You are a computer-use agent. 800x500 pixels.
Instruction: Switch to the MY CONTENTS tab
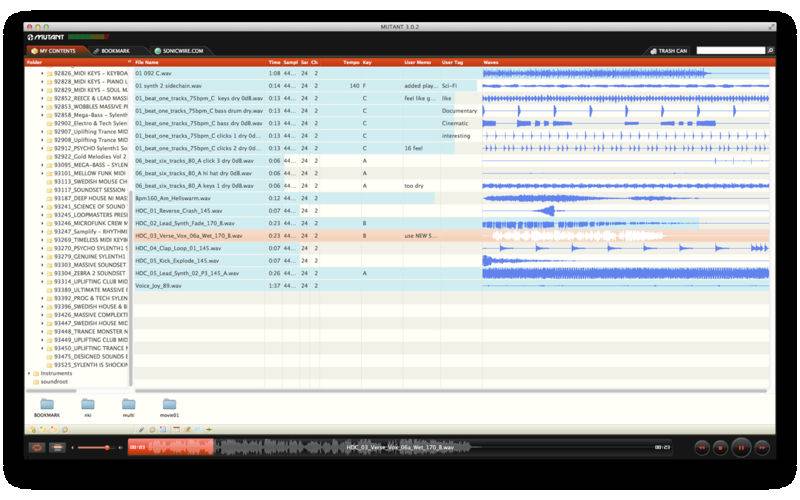point(53,51)
